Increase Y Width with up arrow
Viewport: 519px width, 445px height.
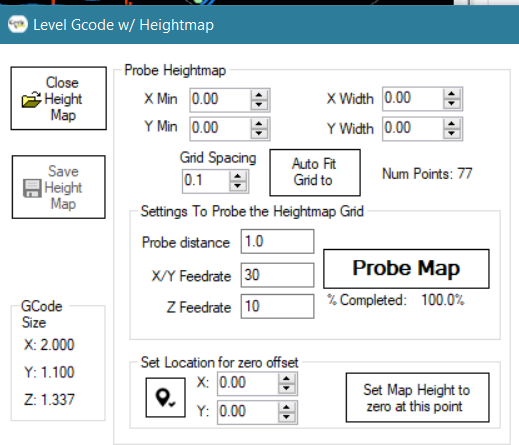pos(452,124)
